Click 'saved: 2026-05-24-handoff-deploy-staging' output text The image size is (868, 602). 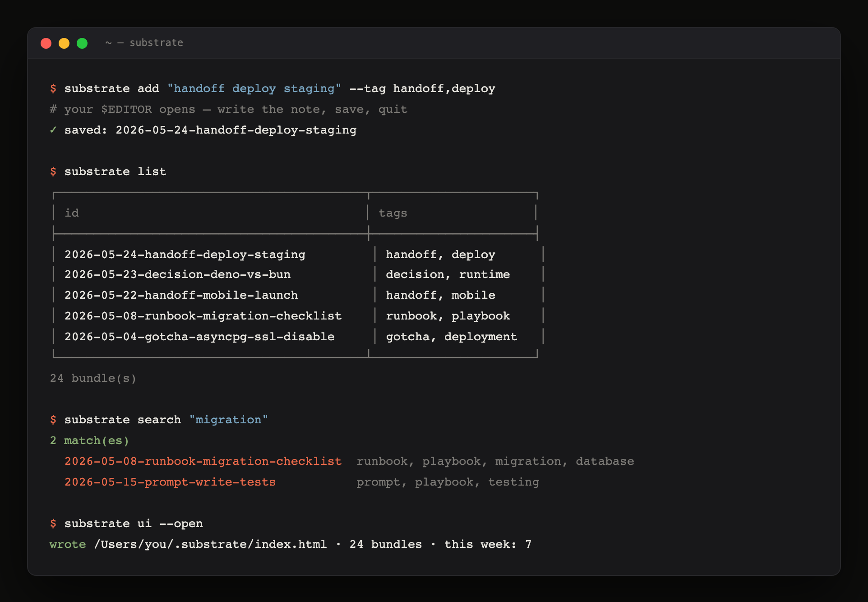point(210,130)
